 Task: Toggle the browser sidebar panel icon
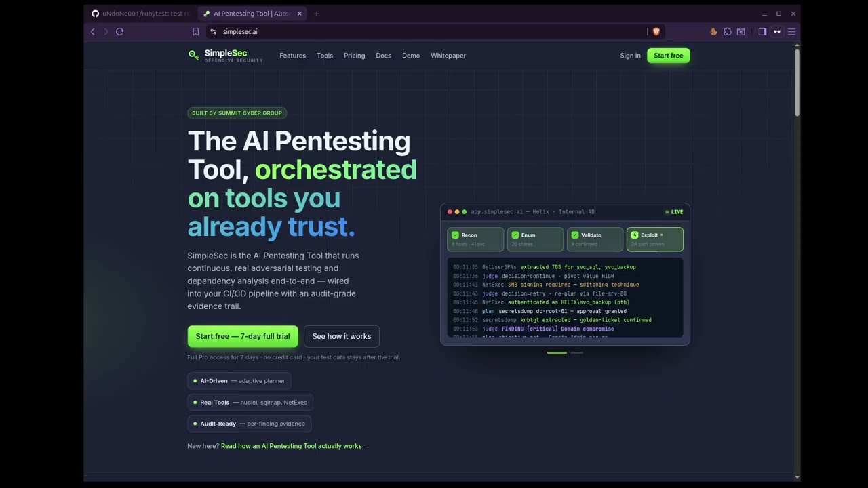coord(762,31)
